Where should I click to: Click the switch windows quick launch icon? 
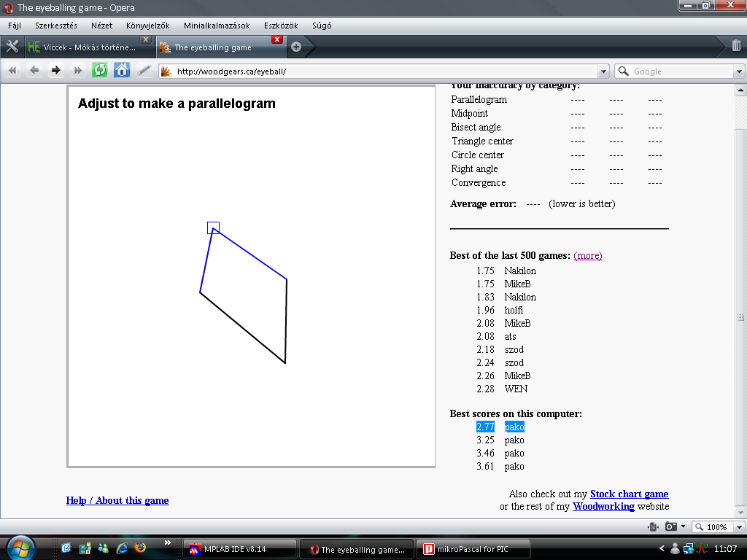[x=85, y=548]
